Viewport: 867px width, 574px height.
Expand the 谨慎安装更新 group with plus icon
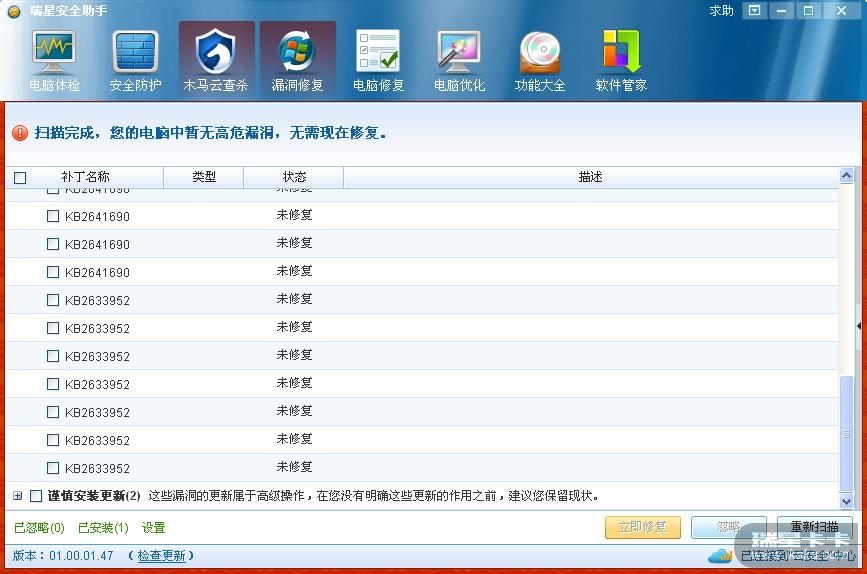point(18,496)
